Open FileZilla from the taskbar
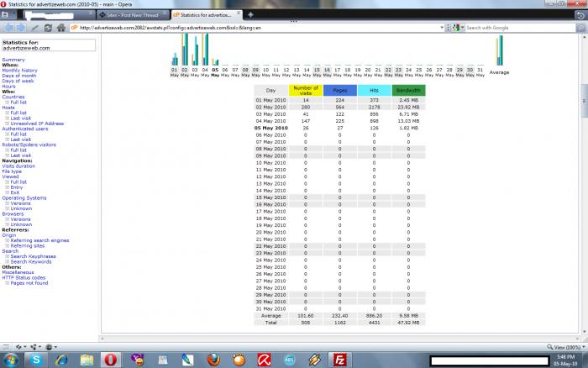The height and width of the screenshot is (368, 588). tap(339, 360)
